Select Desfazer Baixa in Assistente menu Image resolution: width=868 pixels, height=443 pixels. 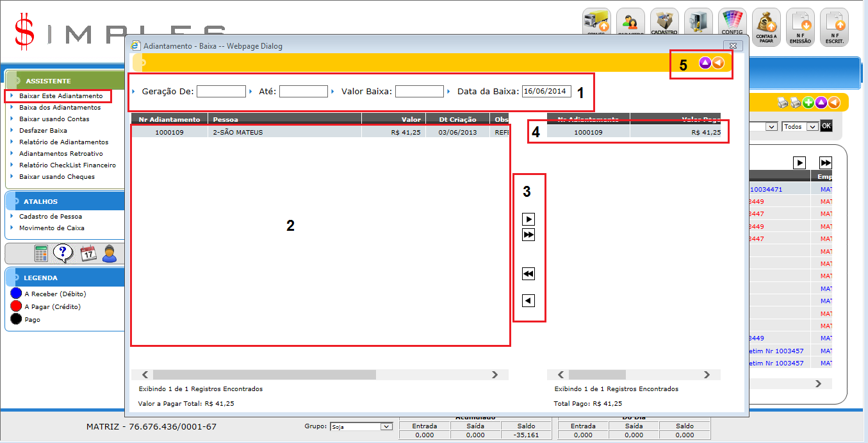tap(43, 130)
